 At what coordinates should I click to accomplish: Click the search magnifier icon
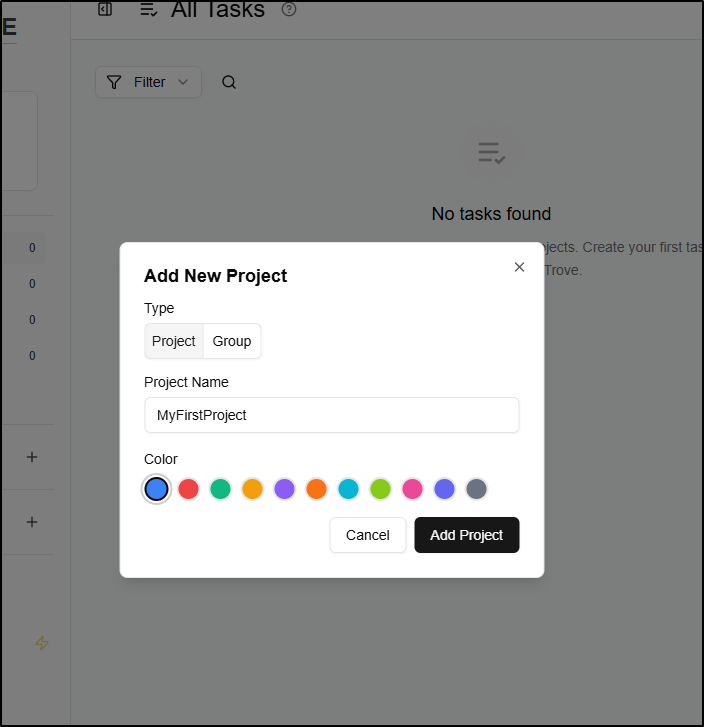[x=229, y=82]
